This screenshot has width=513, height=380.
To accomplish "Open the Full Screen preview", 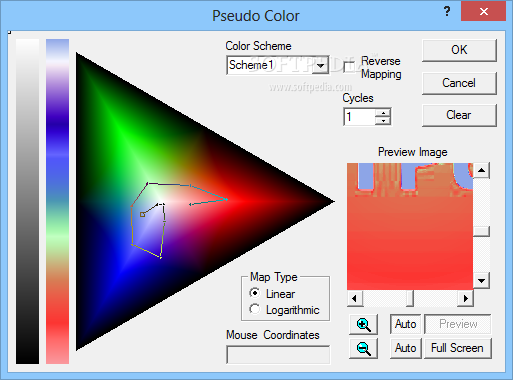I will click(457, 348).
